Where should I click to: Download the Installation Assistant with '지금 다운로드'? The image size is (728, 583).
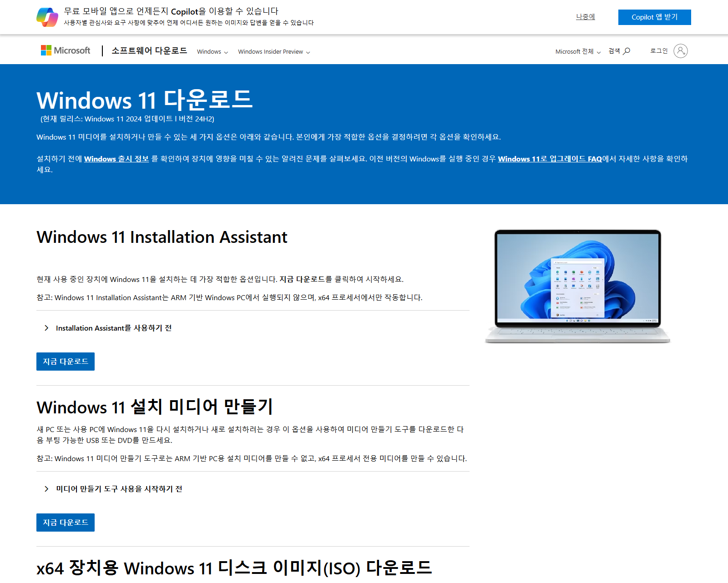(x=66, y=362)
